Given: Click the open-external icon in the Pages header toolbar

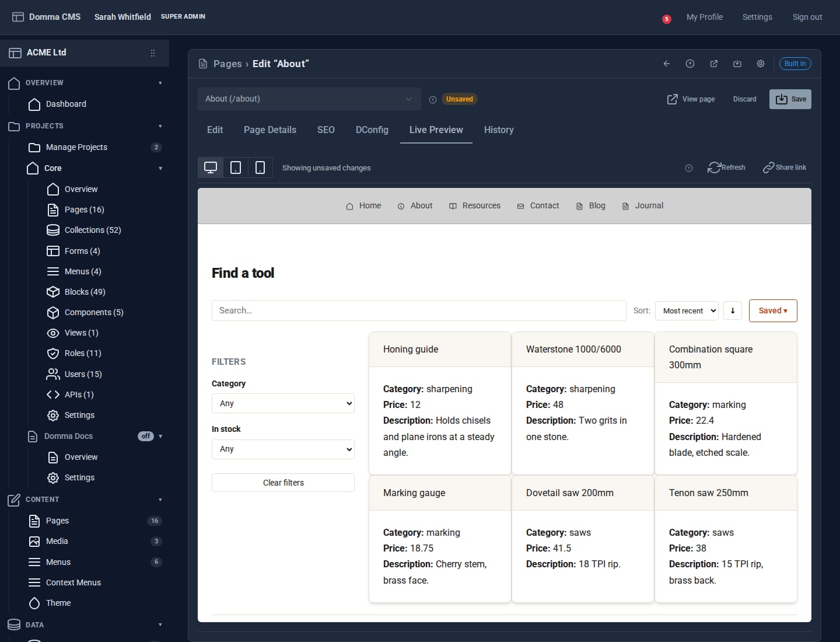Looking at the screenshot, I should (714, 64).
